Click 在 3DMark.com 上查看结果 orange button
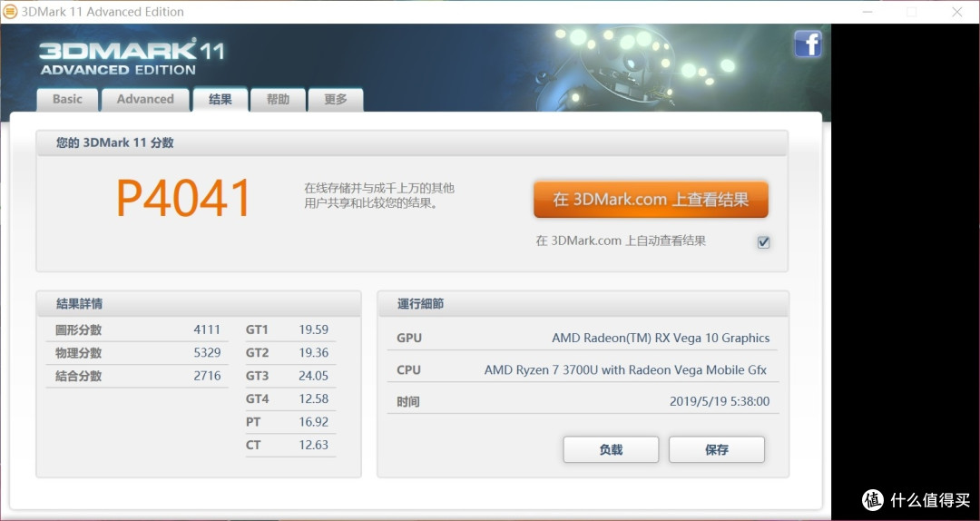This screenshot has width=980, height=521. [651, 200]
